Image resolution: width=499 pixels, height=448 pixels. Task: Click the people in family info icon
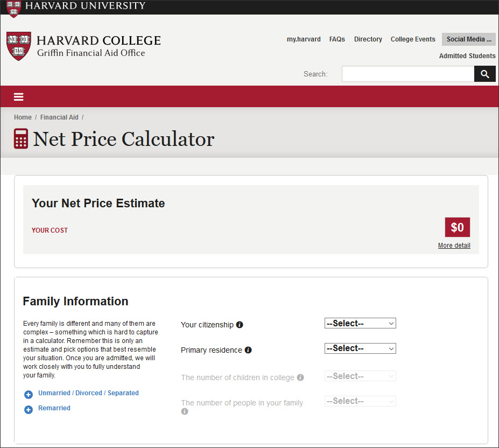tap(185, 411)
